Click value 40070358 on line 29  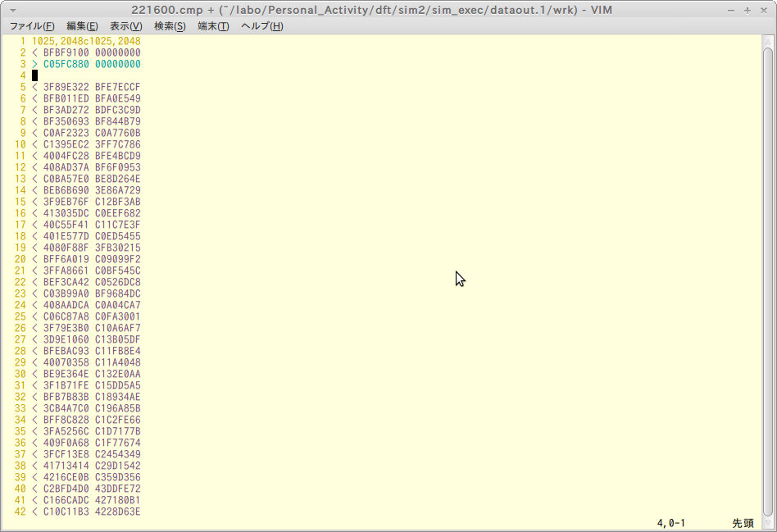click(66, 362)
